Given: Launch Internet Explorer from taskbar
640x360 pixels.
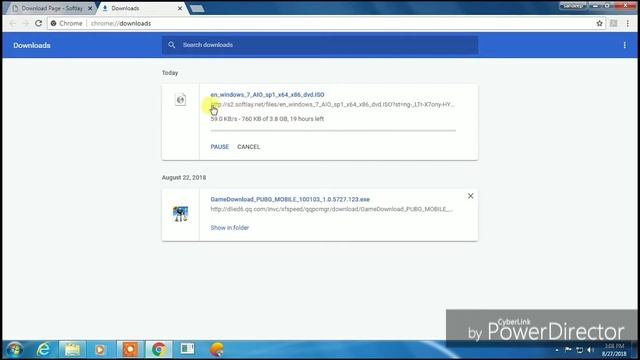Looking at the screenshot, I should [x=43, y=350].
